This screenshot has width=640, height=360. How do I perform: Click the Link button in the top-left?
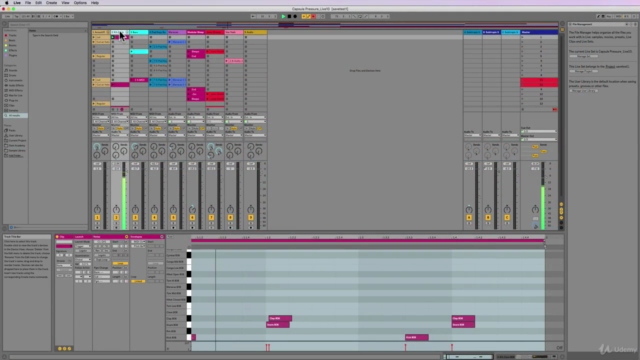click(x=7, y=16)
